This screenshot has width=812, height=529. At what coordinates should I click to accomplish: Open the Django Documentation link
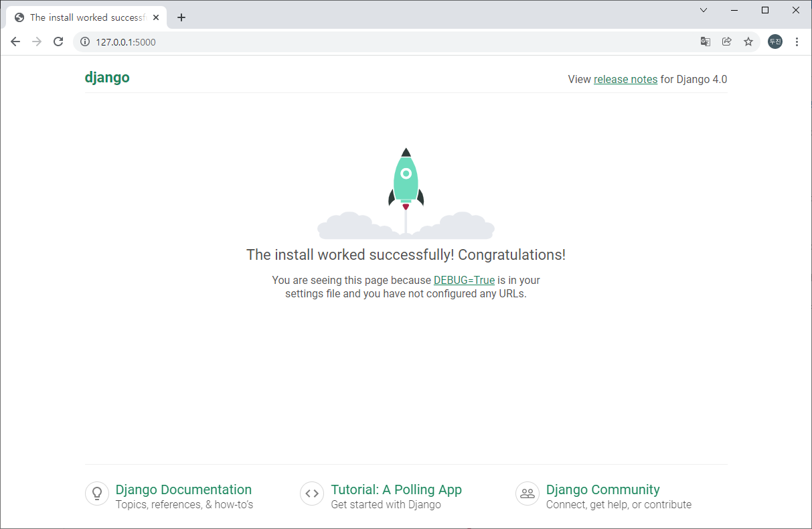pos(183,489)
